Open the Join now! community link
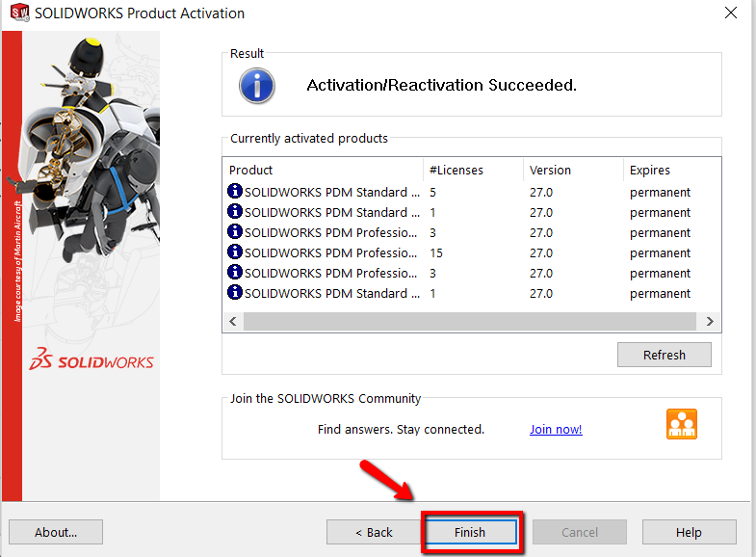 point(556,429)
